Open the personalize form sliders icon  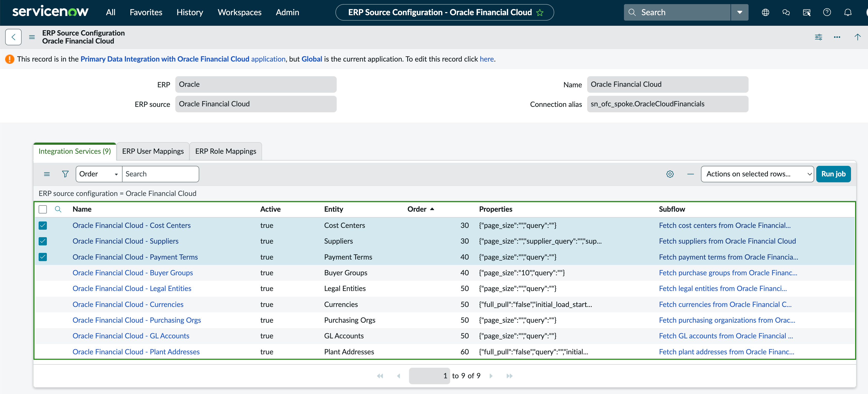(x=818, y=37)
